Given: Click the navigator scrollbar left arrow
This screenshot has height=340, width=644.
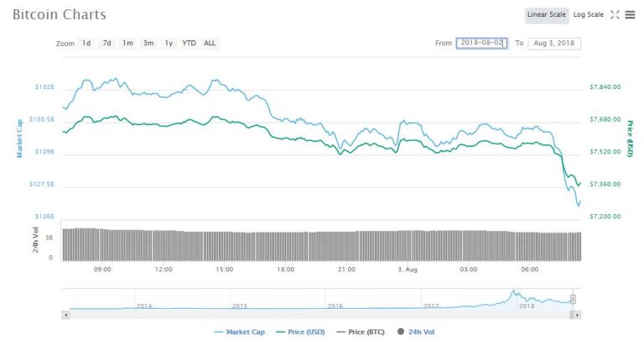Looking at the screenshot, I should tap(66, 314).
